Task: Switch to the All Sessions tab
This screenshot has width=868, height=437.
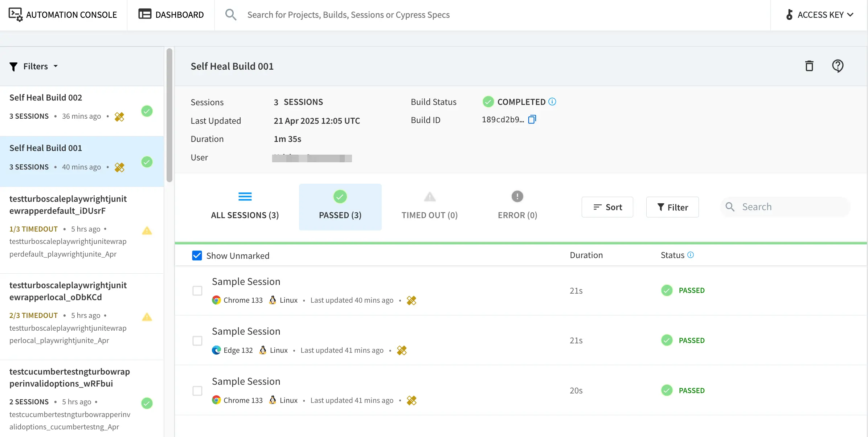Action: tap(245, 207)
